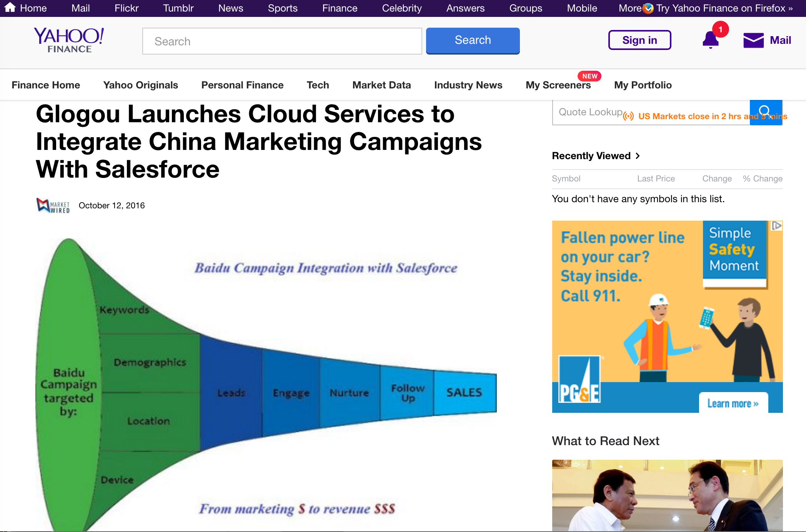Click the Glogou article headline
The image size is (806, 532).
258,141
